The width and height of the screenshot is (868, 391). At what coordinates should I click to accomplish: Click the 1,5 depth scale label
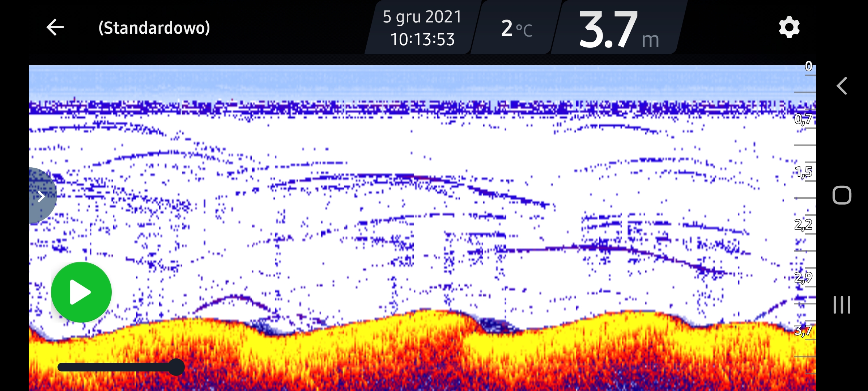point(803,172)
